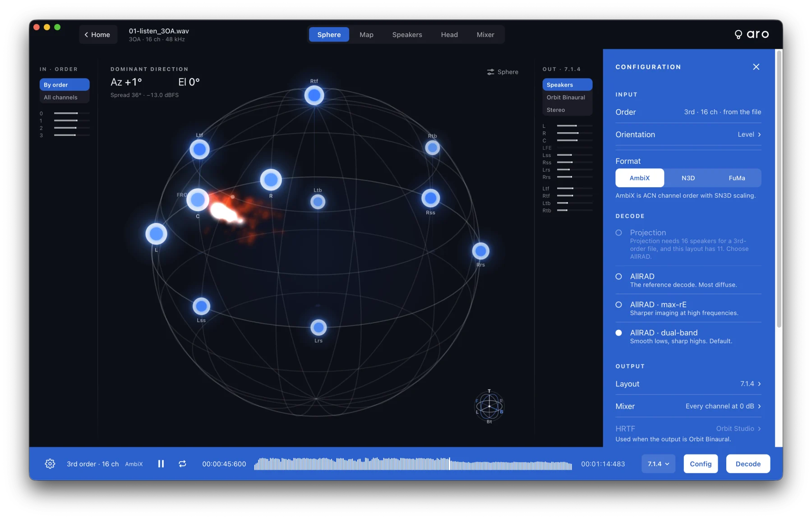
Task: Click the macOS yellow minimize button
Action: click(47, 27)
